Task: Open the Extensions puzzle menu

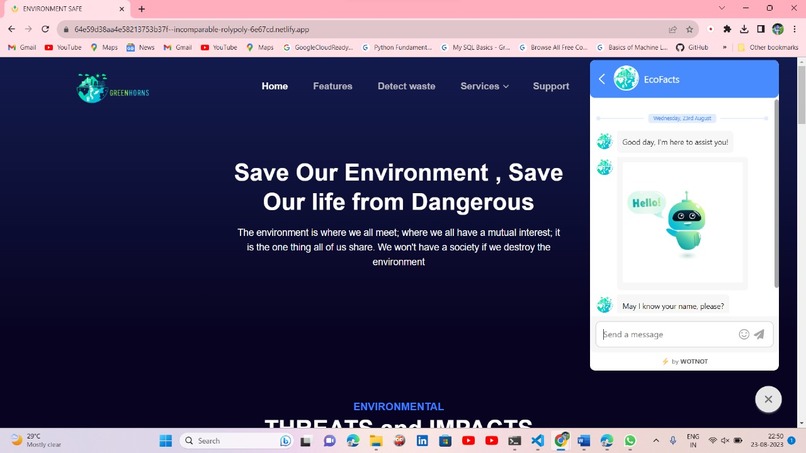Action: [x=727, y=29]
